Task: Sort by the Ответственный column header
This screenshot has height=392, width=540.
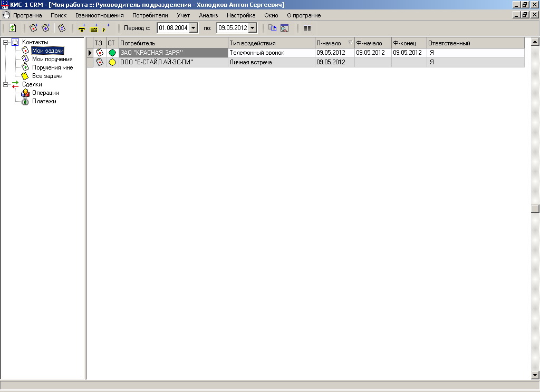Action: point(476,43)
